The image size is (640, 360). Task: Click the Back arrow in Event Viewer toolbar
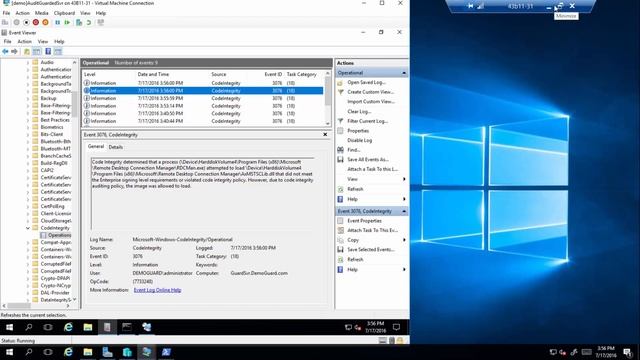click(x=5, y=51)
